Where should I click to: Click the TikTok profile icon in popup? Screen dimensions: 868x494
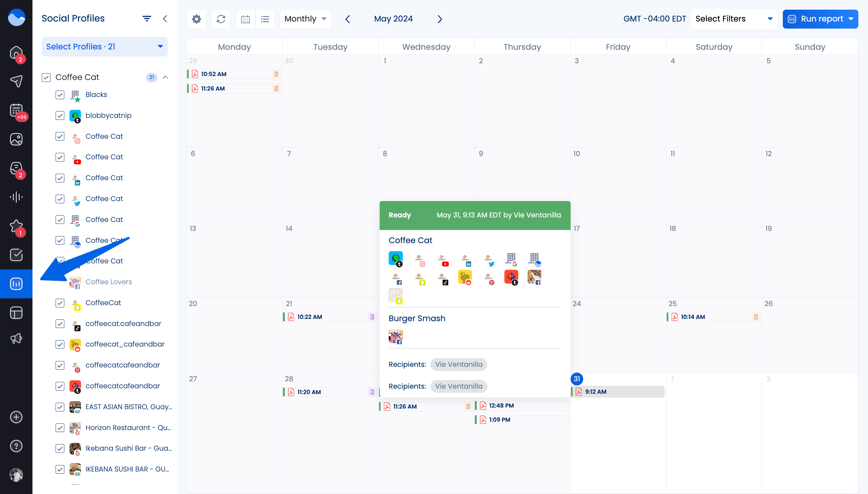coord(442,278)
